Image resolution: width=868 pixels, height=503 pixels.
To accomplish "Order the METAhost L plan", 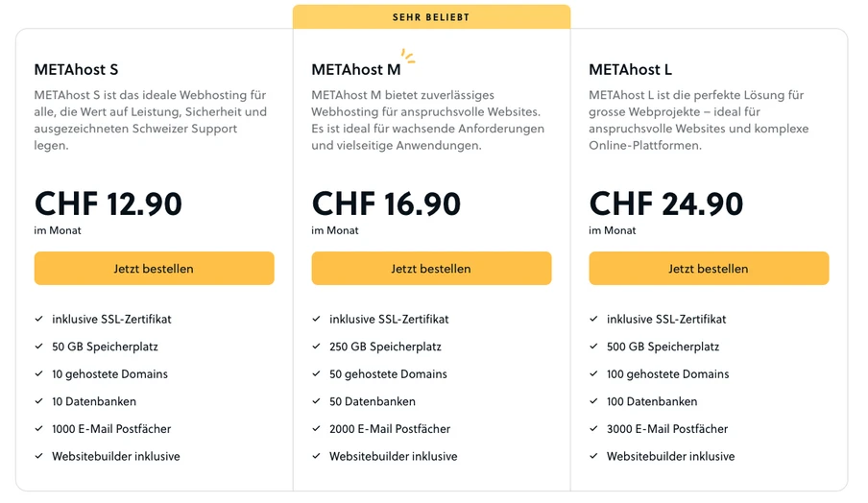I will click(709, 269).
